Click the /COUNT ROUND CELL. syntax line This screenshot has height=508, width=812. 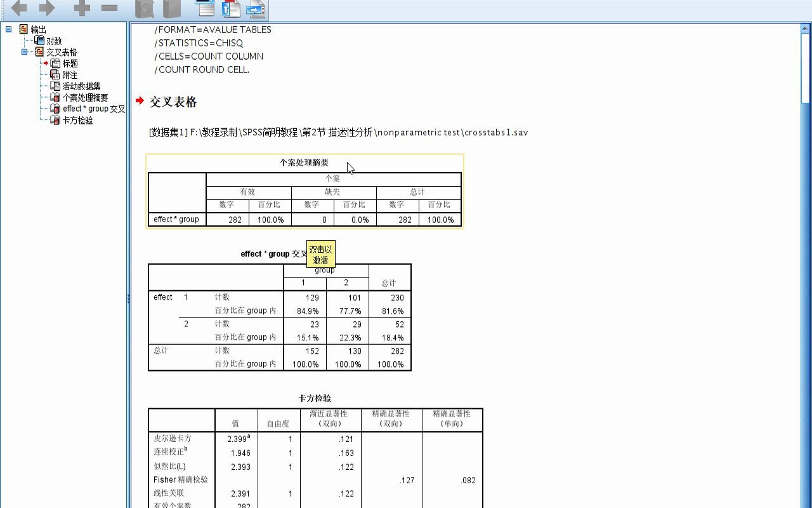coord(202,70)
